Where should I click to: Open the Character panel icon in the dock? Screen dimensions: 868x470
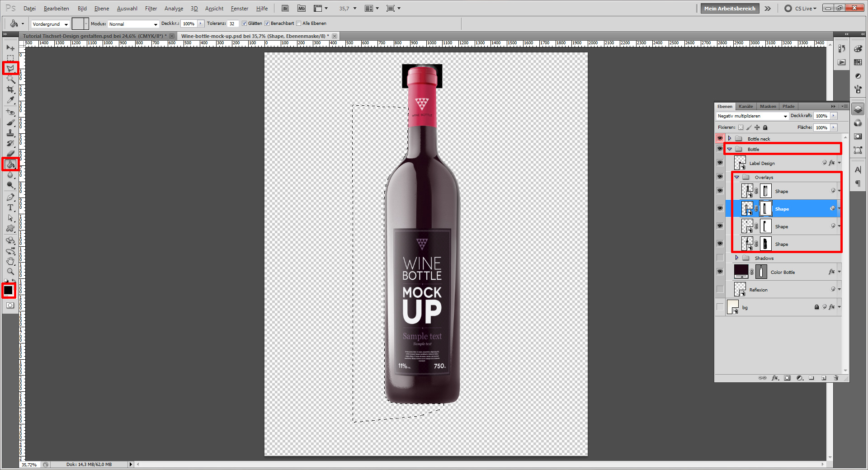click(x=858, y=169)
